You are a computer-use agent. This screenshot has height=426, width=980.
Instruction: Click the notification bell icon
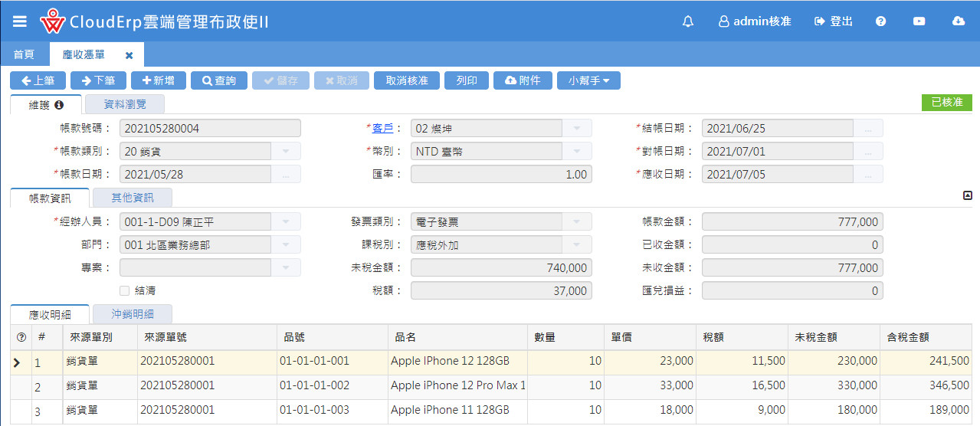coord(687,21)
